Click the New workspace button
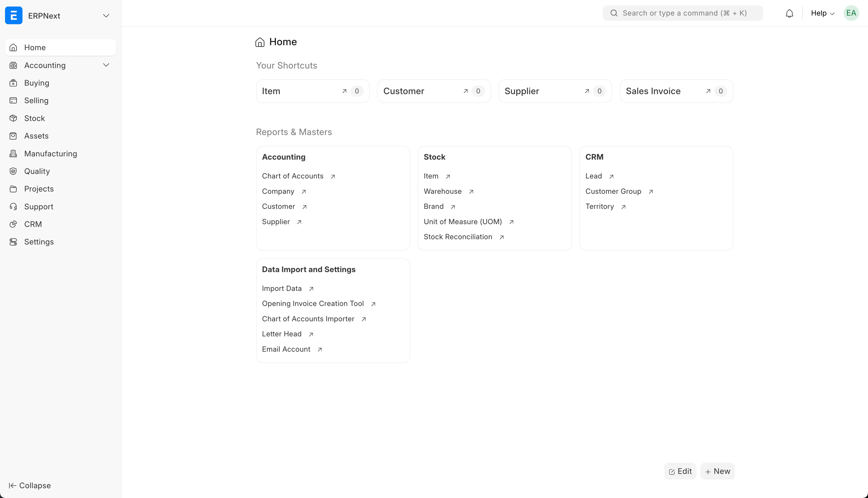 [x=718, y=471]
